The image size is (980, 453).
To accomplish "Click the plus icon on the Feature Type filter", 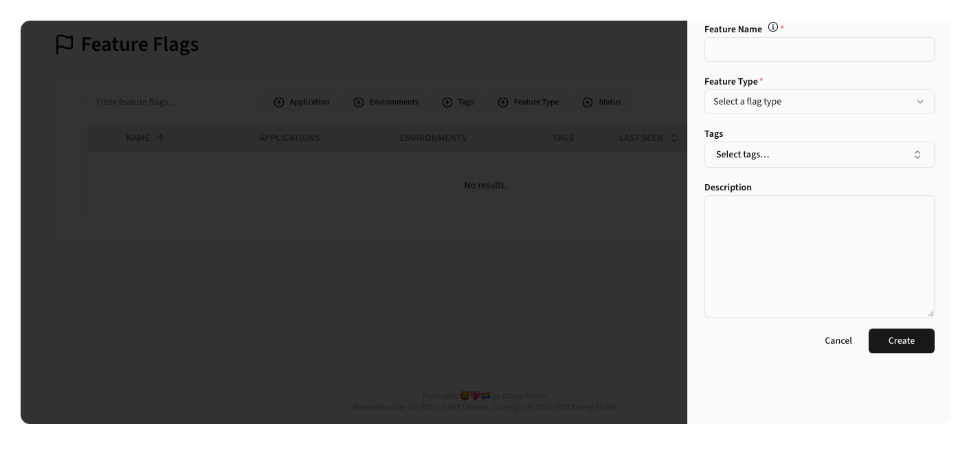I will 502,102.
